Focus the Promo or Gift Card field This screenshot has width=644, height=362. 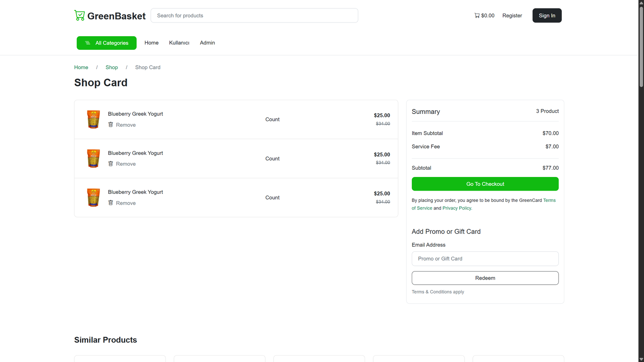pyautogui.click(x=485, y=259)
